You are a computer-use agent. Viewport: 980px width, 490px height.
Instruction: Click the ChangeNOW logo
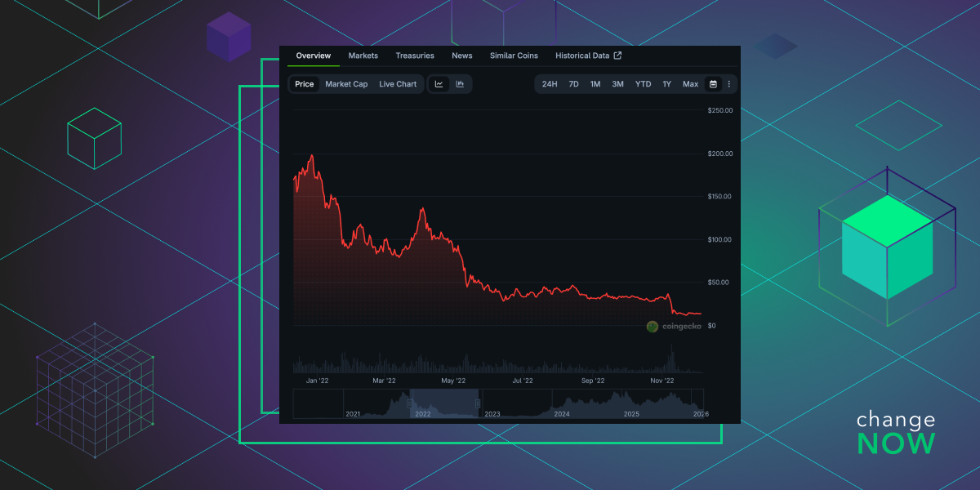[x=895, y=433]
